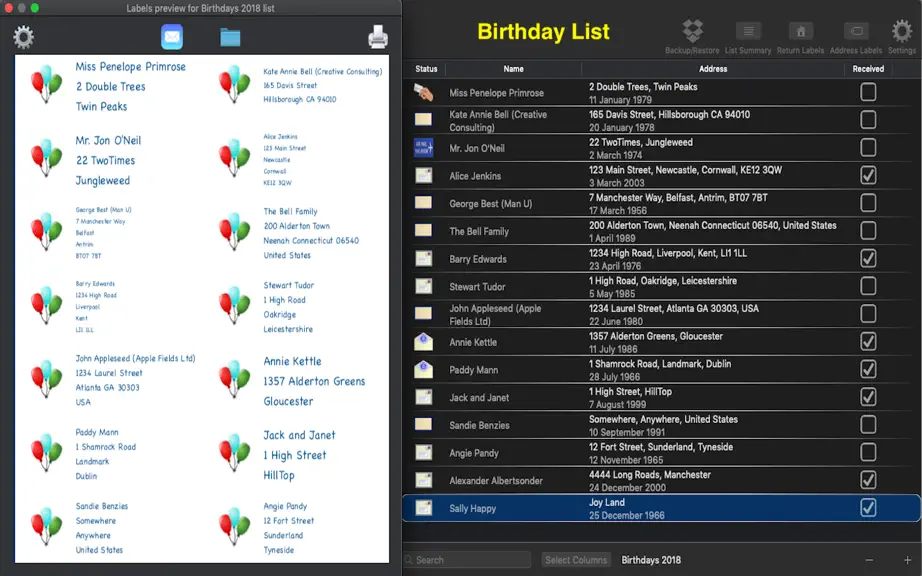This screenshot has width=922, height=576.
Task: Click the email envelope icon in Labels preview
Action: 172,37
